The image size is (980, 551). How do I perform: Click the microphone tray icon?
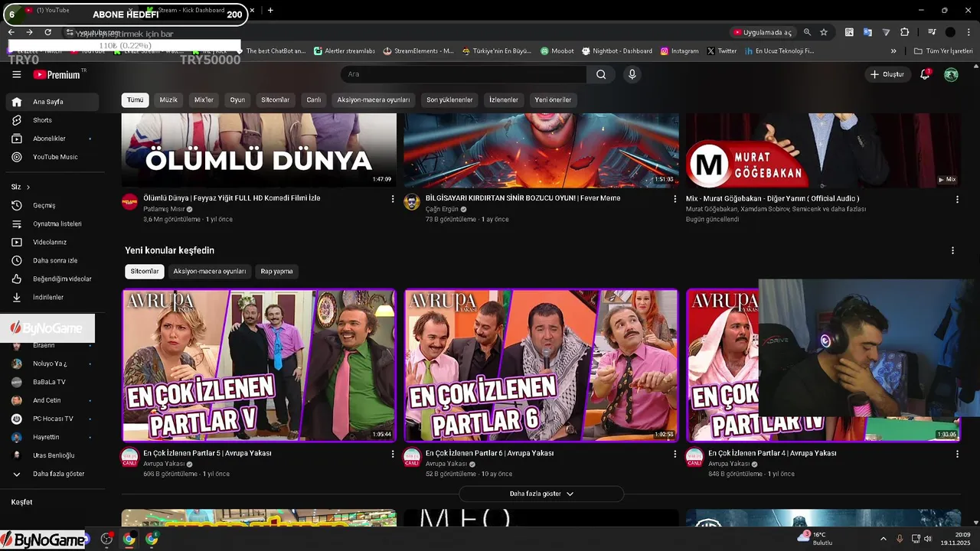(900, 539)
